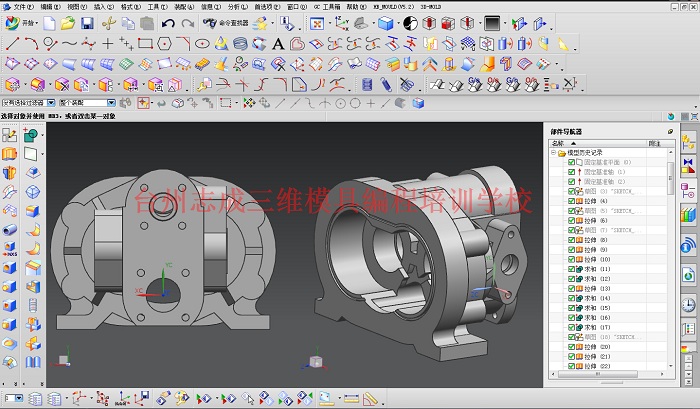Select the Point plus tool

107,44
